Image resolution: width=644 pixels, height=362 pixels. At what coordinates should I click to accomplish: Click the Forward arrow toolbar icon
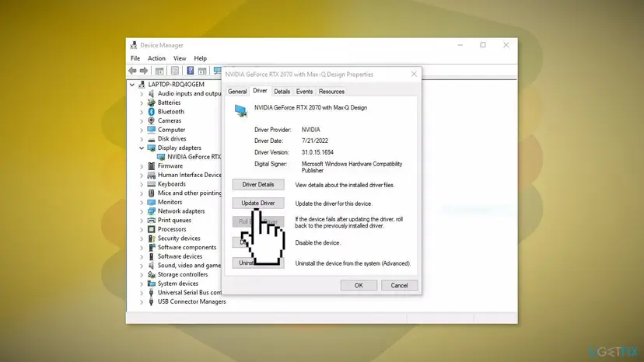(144, 71)
